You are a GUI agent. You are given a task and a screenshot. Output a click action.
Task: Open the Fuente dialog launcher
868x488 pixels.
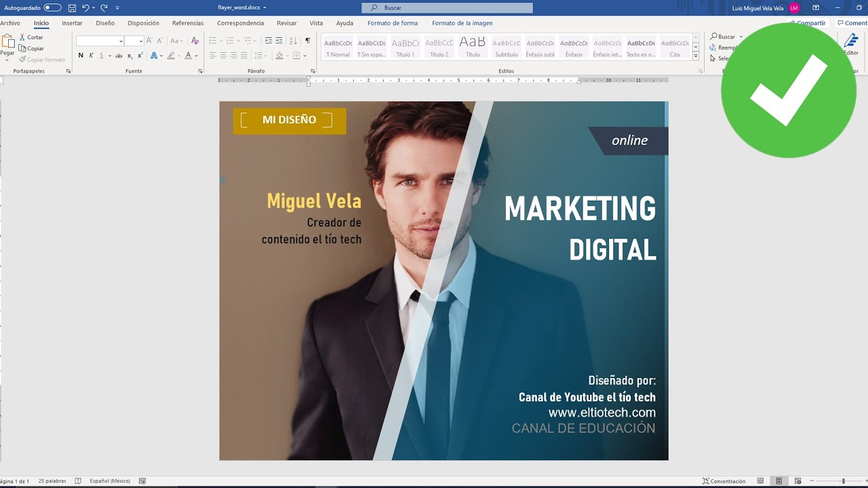pyautogui.click(x=200, y=71)
